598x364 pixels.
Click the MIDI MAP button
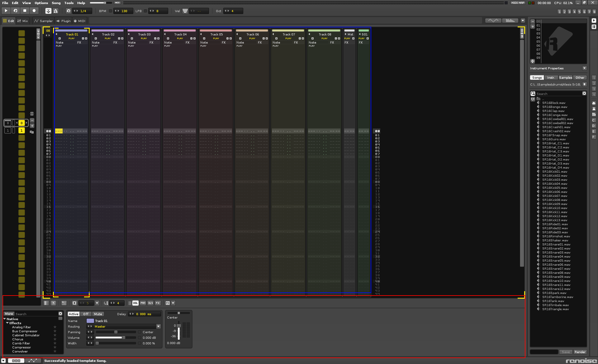518,3
